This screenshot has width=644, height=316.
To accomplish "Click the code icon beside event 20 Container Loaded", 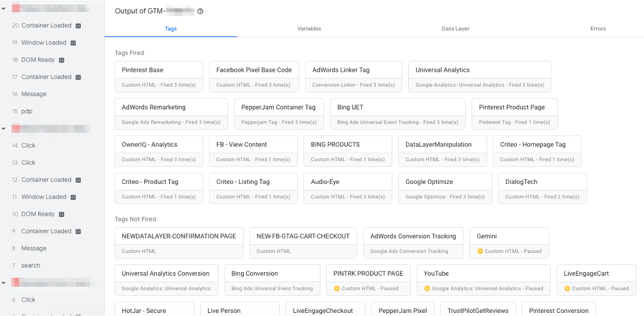I will [x=78, y=25].
